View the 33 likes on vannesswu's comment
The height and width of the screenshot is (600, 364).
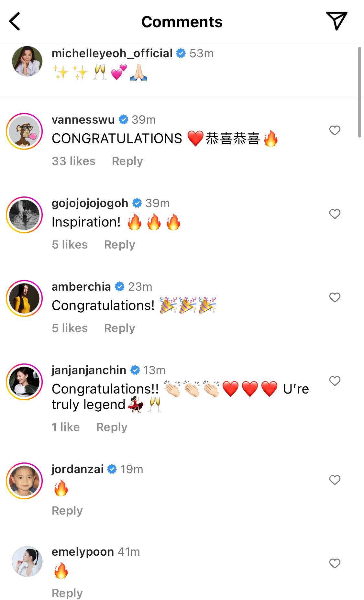click(x=73, y=161)
